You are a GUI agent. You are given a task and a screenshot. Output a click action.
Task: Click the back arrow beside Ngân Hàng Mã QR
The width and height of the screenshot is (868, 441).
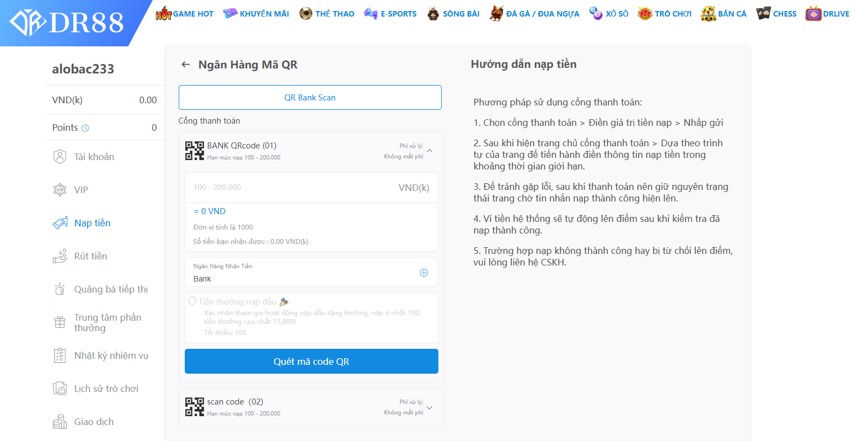[186, 65]
